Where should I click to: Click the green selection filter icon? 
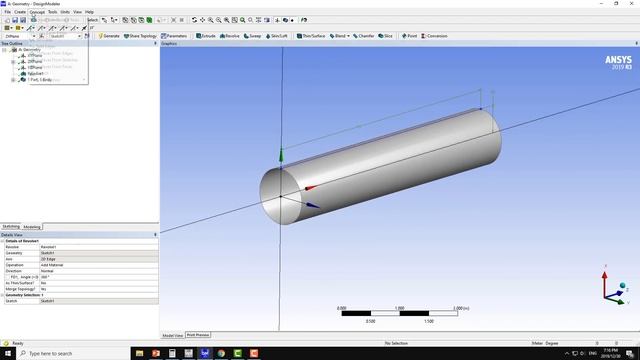point(149,20)
